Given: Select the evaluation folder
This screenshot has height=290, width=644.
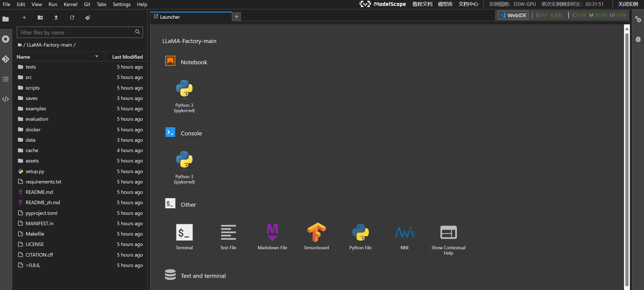Looking at the screenshot, I should [x=80, y=119].
